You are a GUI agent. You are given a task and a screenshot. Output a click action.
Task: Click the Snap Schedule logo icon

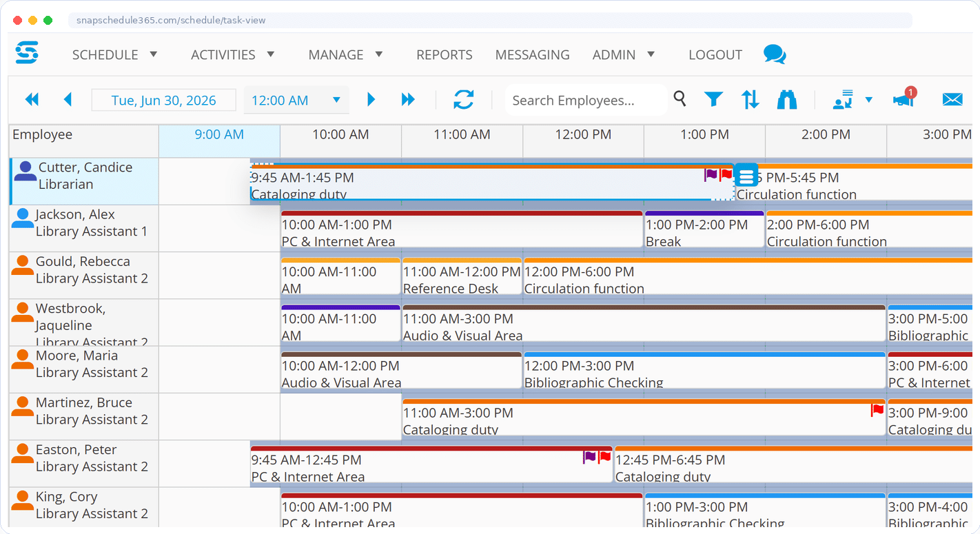point(27,53)
